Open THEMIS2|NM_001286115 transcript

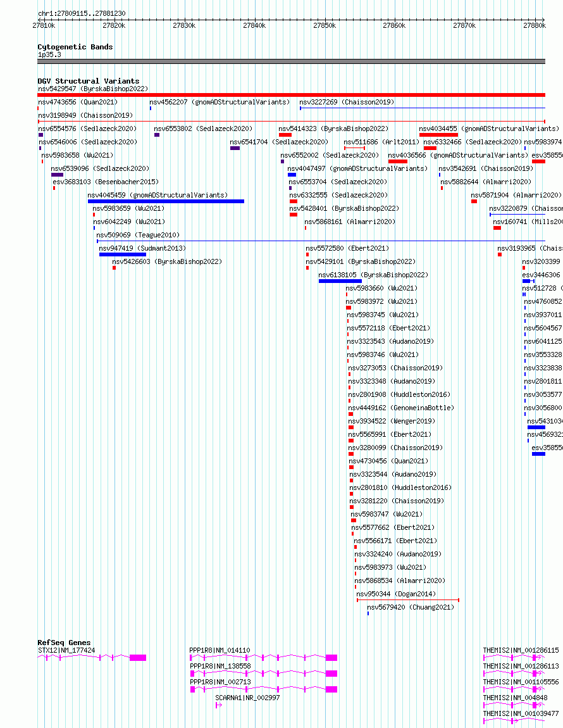[x=521, y=651]
